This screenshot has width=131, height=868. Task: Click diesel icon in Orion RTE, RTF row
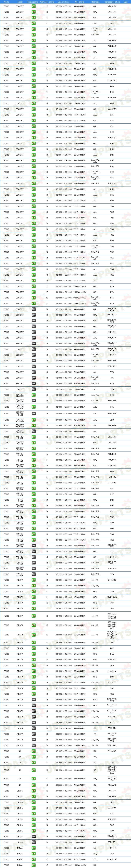(x=34, y=837)
